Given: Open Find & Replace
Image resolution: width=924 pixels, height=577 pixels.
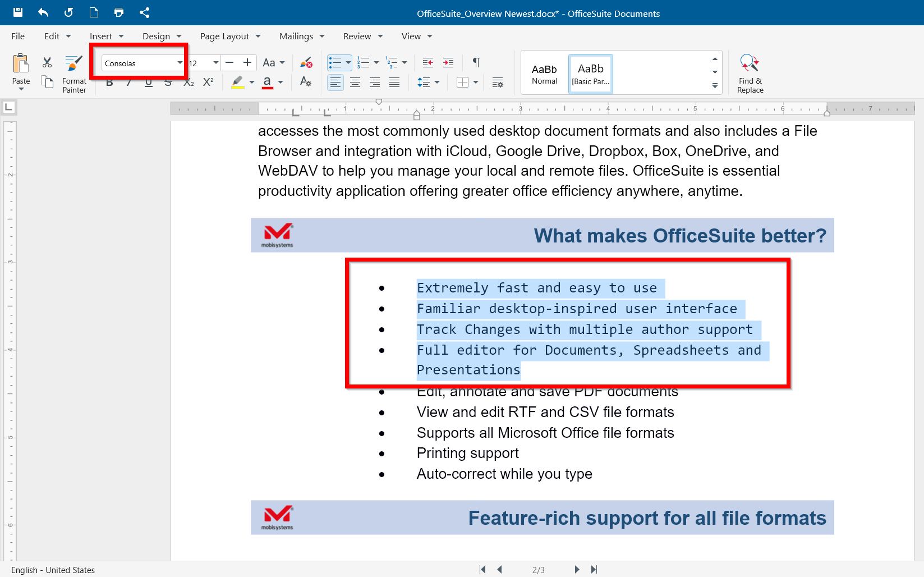Looking at the screenshot, I should pos(750,74).
